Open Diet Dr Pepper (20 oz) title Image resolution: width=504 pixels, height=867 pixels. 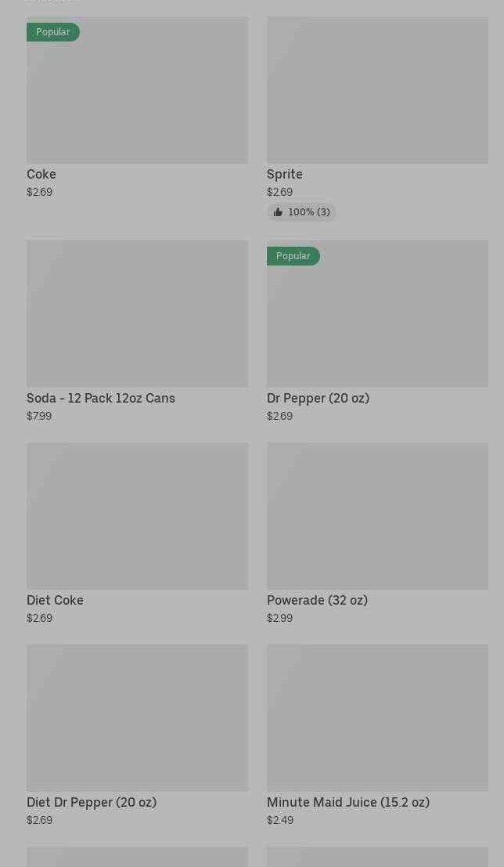click(x=92, y=802)
